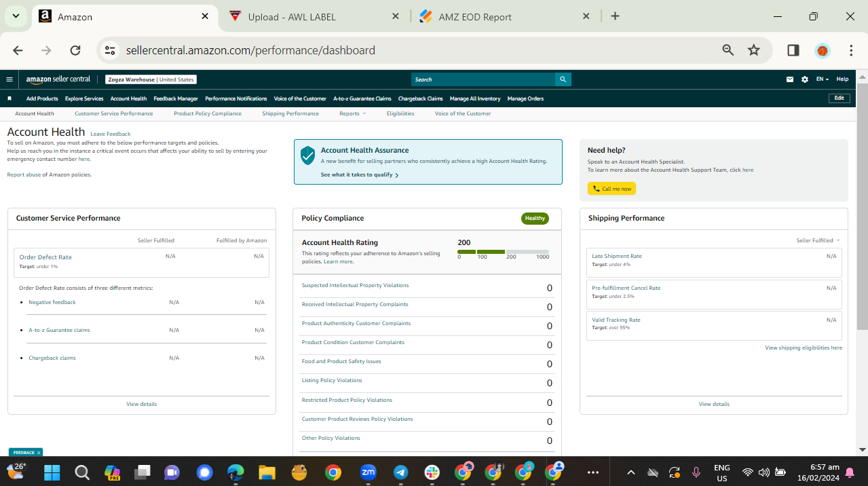Image resolution: width=868 pixels, height=486 pixels.
Task: Open Microsoft Edge from the taskbar
Action: point(235,472)
